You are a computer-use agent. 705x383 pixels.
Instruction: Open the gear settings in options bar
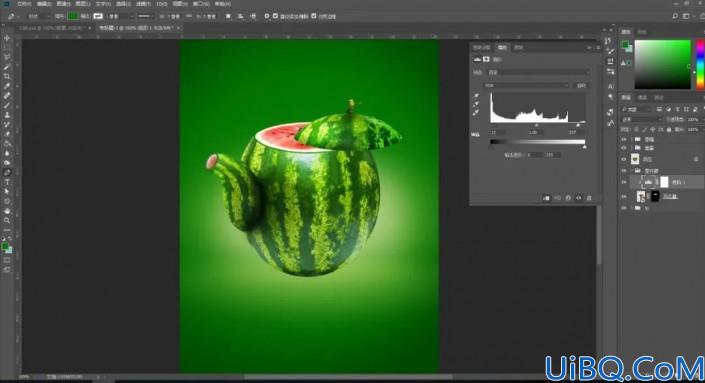(267, 16)
